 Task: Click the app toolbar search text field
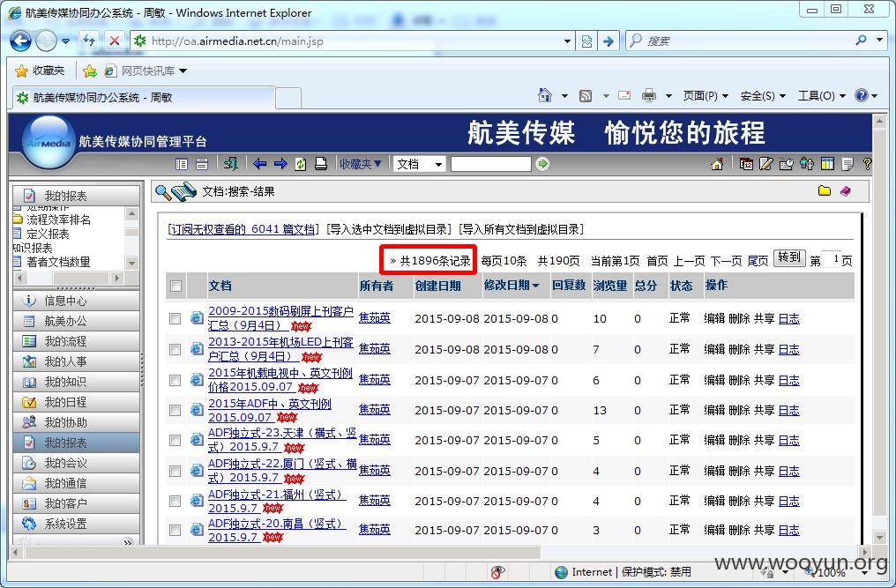[491, 164]
